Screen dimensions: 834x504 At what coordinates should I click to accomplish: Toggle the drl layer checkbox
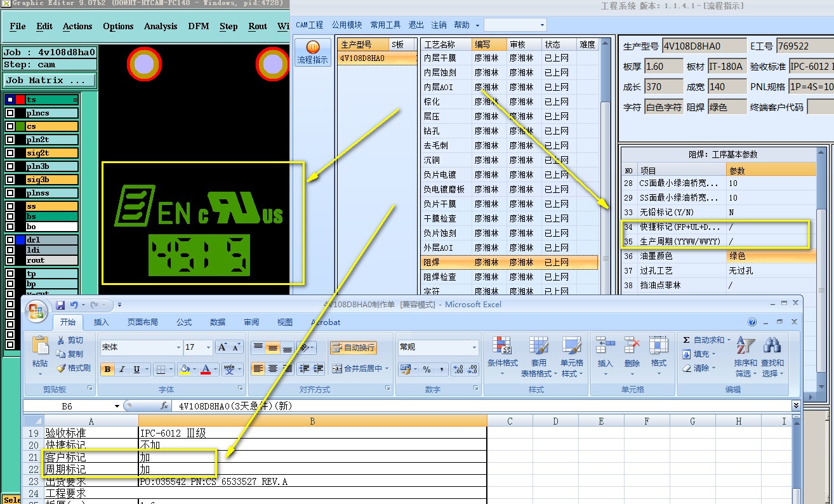[x=10, y=240]
